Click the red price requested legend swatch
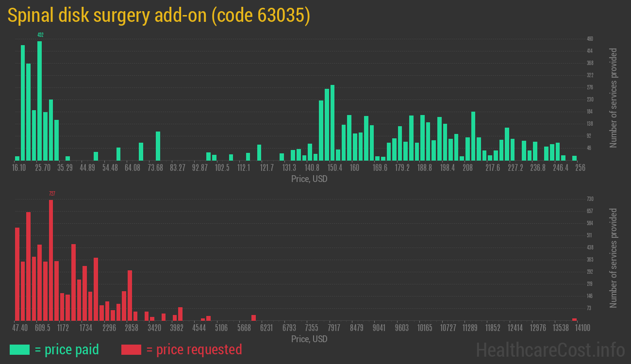This screenshot has height=364, width=631. pyautogui.click(x=131, y=349)
